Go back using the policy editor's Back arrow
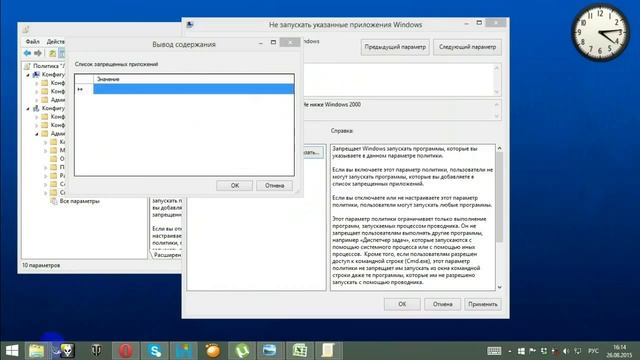The width and height of the screenshot is (640, 360). pos(27,53)
